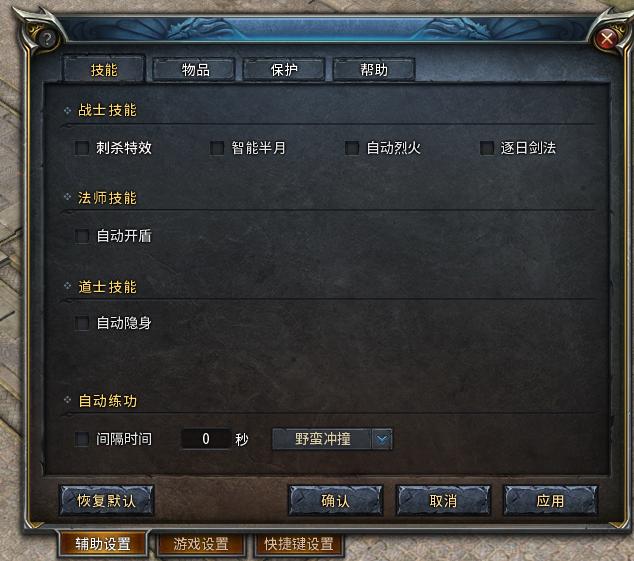Select the 帮助 tab
Viewport: 634px width, 561px height.
pyautogui.click(x=374, y=70)
